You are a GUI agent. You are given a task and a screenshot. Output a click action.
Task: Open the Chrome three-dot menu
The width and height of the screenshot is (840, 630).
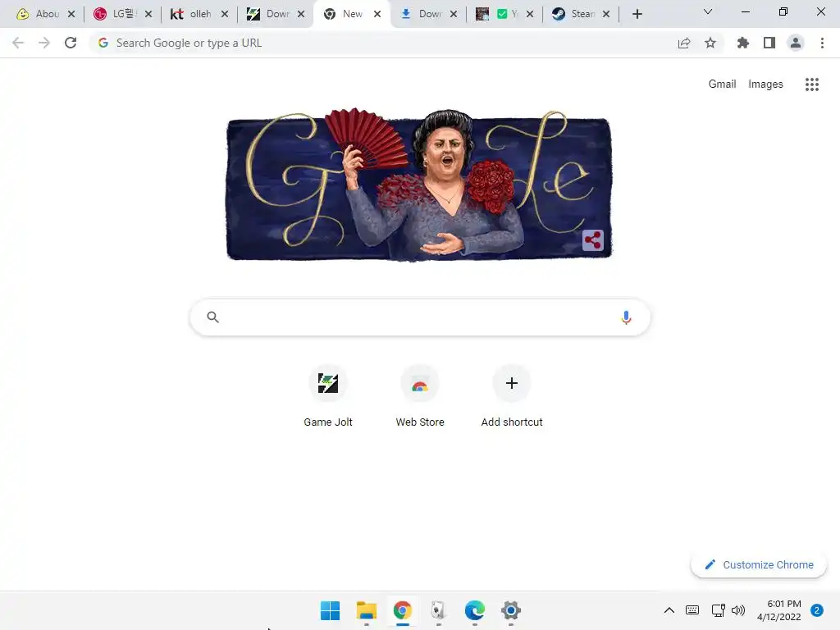pyautogui.click(x=822, y=43)
